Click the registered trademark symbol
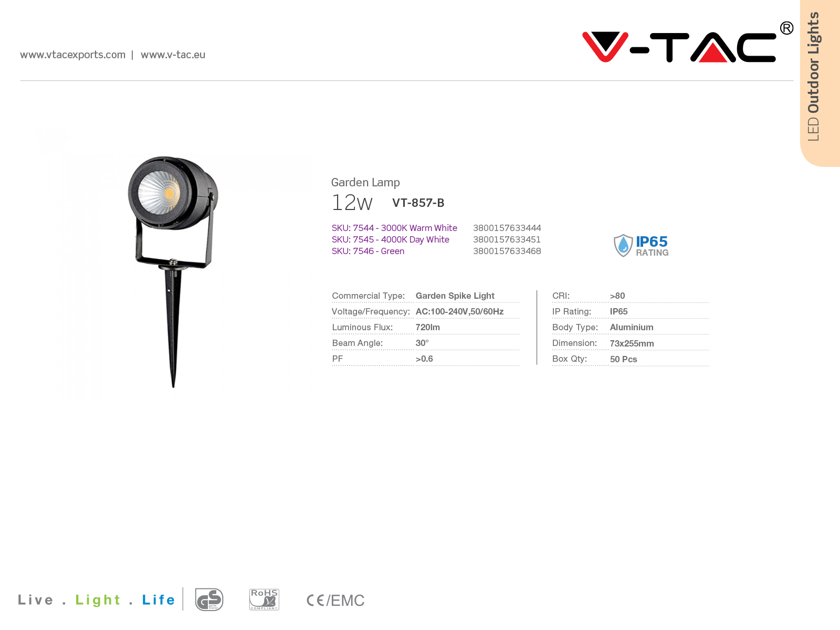The image size is (840, 630). (x=786, y=28)
